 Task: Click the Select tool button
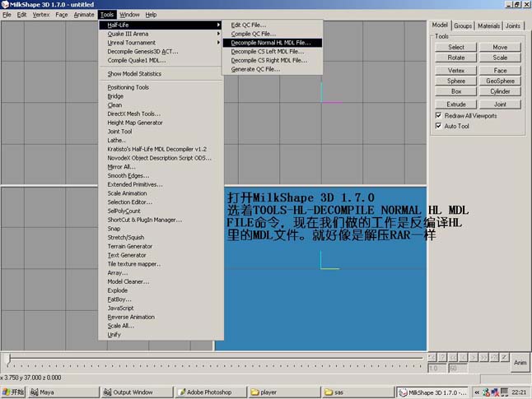455,47
